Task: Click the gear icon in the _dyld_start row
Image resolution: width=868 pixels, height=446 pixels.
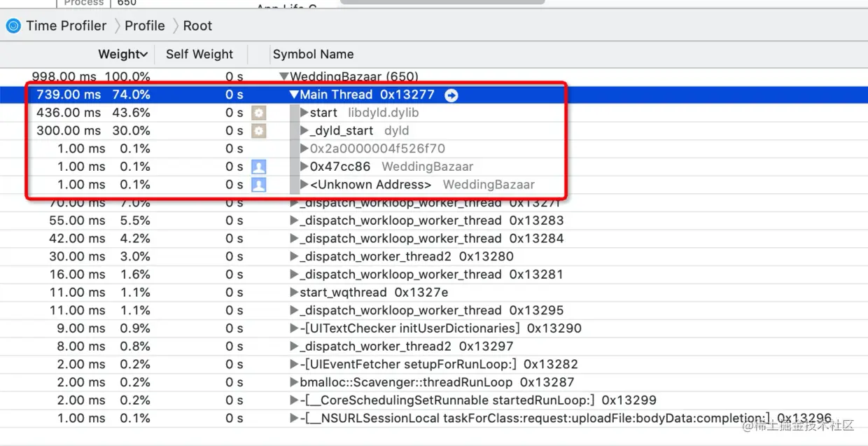Action: pyautogui.click(x=259, y=131)
